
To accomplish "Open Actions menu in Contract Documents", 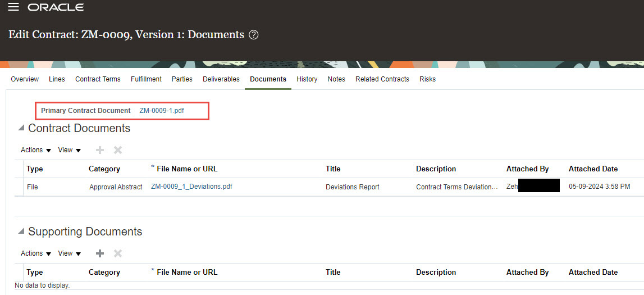I will pos(36,150).
